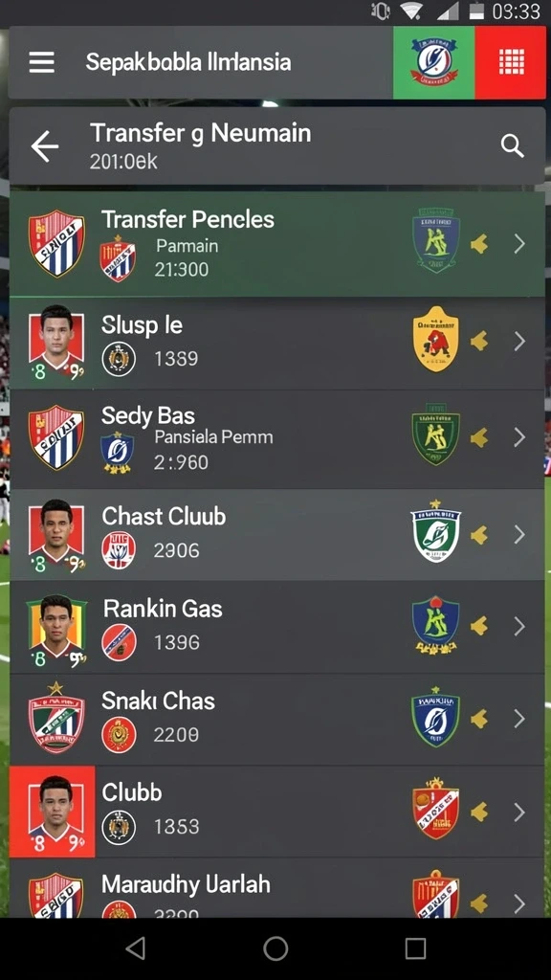Select the Snakı Chas list entry

[x=277, y=720]
